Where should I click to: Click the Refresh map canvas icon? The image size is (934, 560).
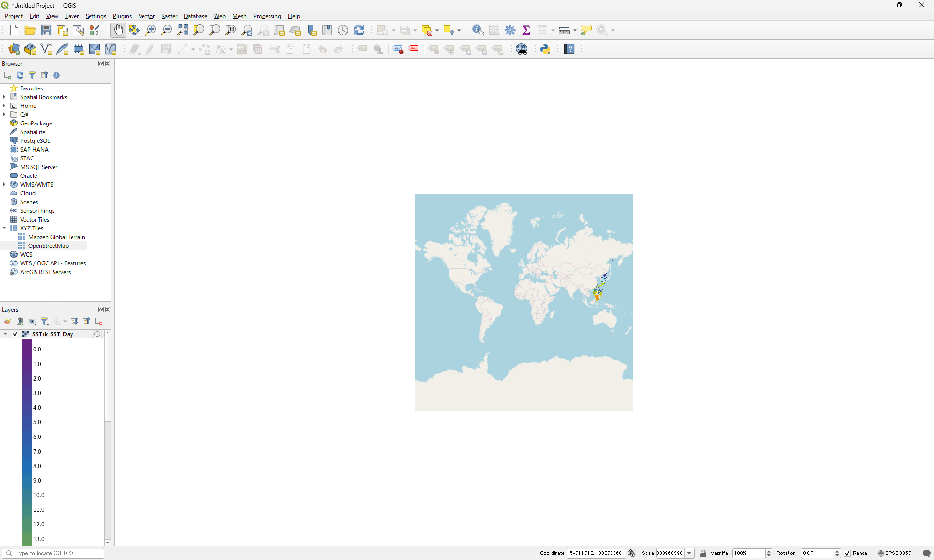click(x=359, y=30)
